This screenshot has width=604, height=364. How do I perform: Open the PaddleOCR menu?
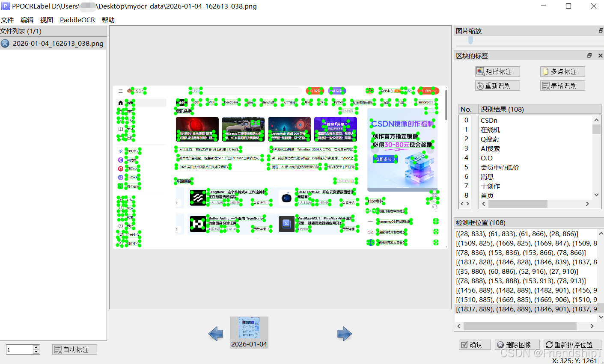pos(77,20)
